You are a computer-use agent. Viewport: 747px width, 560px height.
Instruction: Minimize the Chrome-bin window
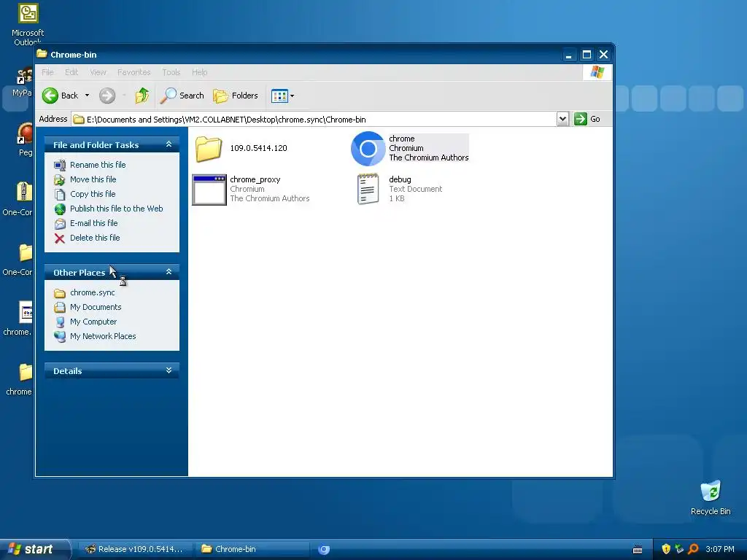coord(568,55)
